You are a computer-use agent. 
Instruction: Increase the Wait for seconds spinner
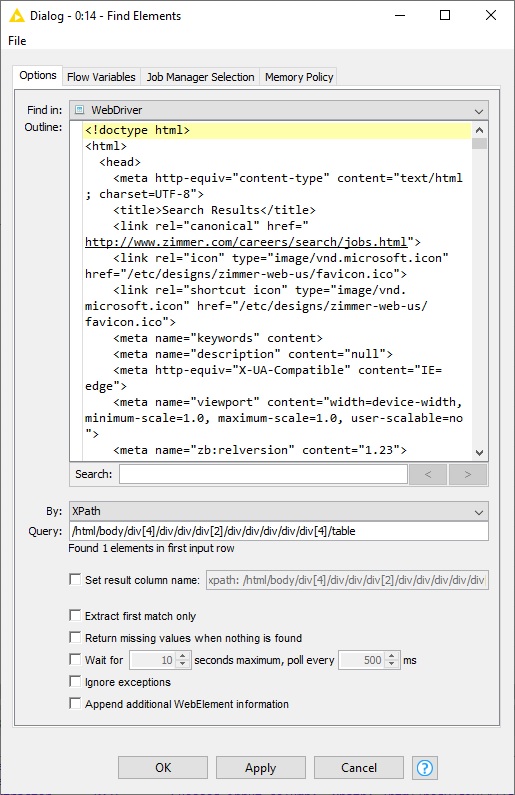(183, 656)
